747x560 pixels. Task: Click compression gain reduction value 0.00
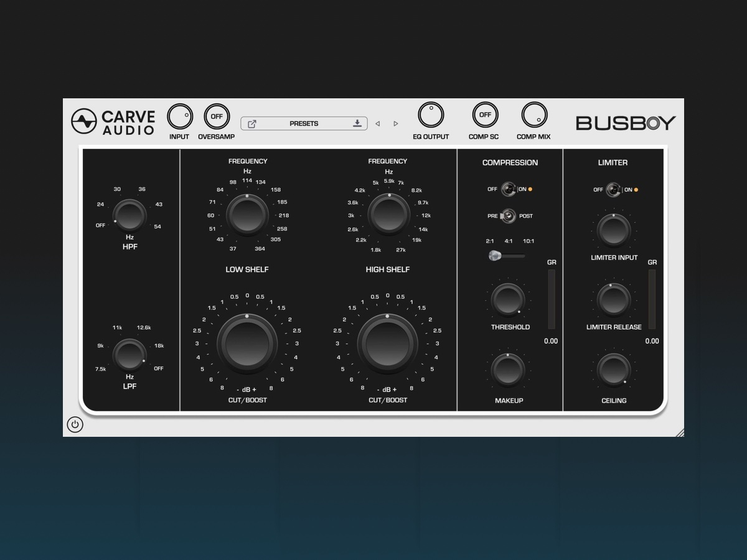(551, 341)
